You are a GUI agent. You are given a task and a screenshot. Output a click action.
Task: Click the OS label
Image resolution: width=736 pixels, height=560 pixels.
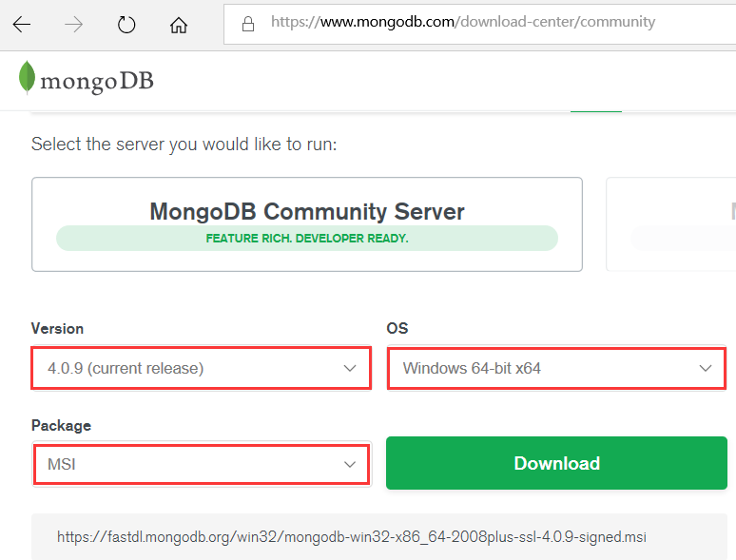click(397, 328)
